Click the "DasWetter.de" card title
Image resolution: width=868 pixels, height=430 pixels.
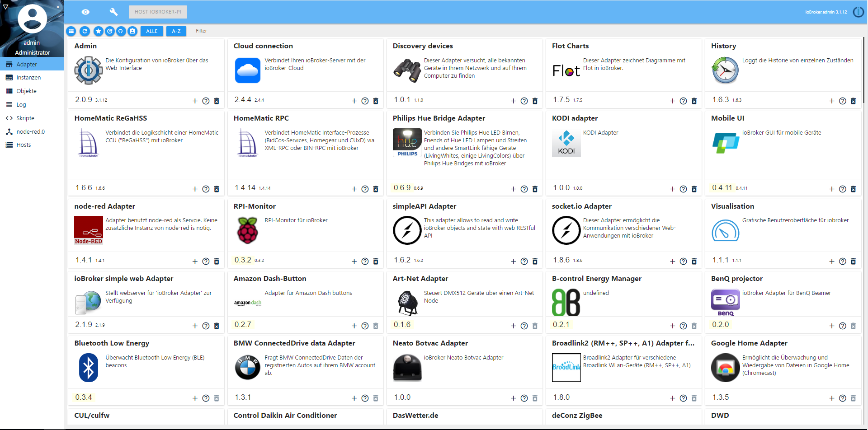tap(415, 416)
